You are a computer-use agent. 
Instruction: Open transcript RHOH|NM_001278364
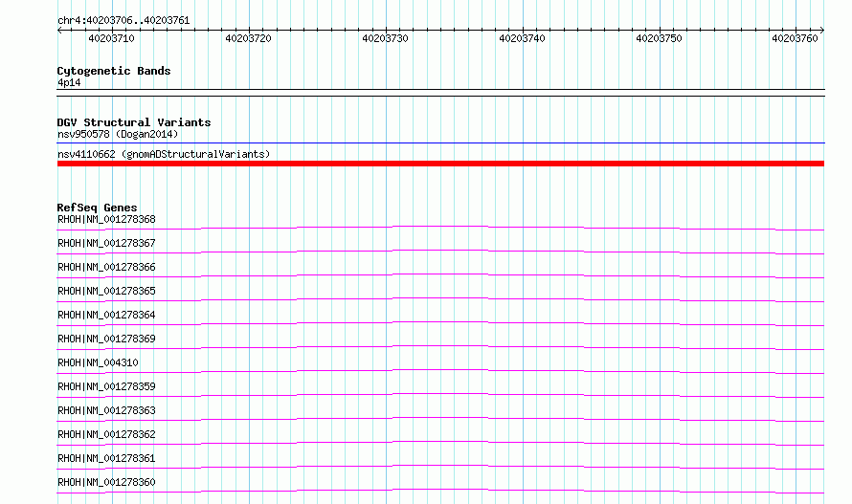click(106, 315)
